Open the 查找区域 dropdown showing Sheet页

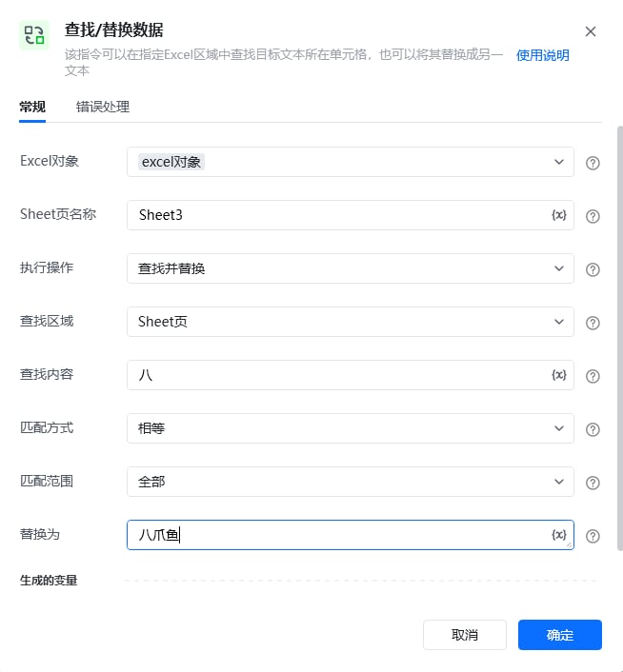pyautogui.click(x=351, y=322)
